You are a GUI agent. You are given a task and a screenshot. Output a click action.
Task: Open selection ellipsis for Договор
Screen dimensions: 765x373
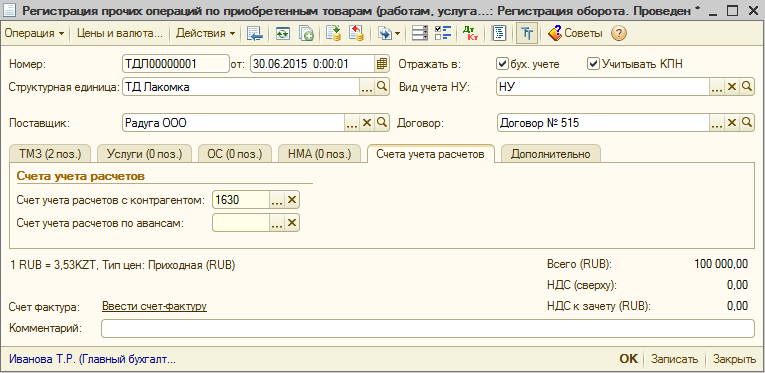(717, 123)
